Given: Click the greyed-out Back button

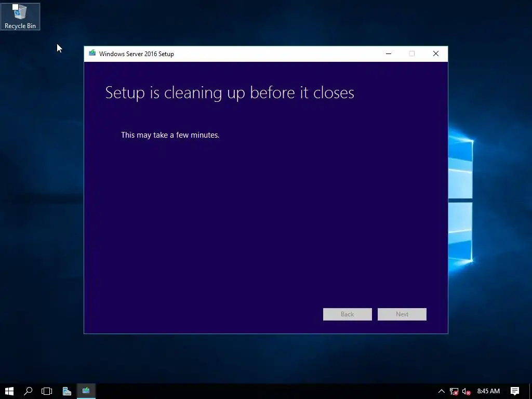Looking at the screenshot, I should click(x=348, y=314).
